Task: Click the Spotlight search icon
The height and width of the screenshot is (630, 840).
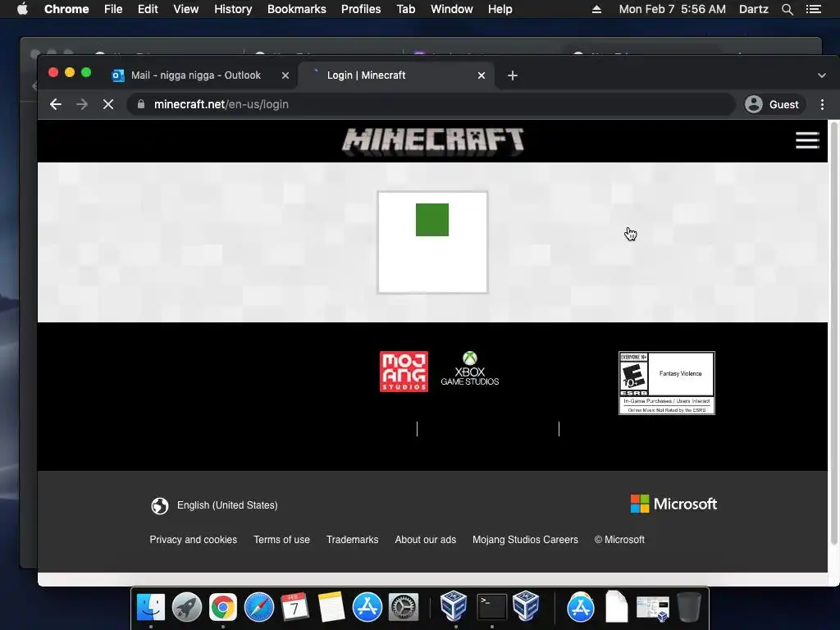Action: [x=787, y=9]
